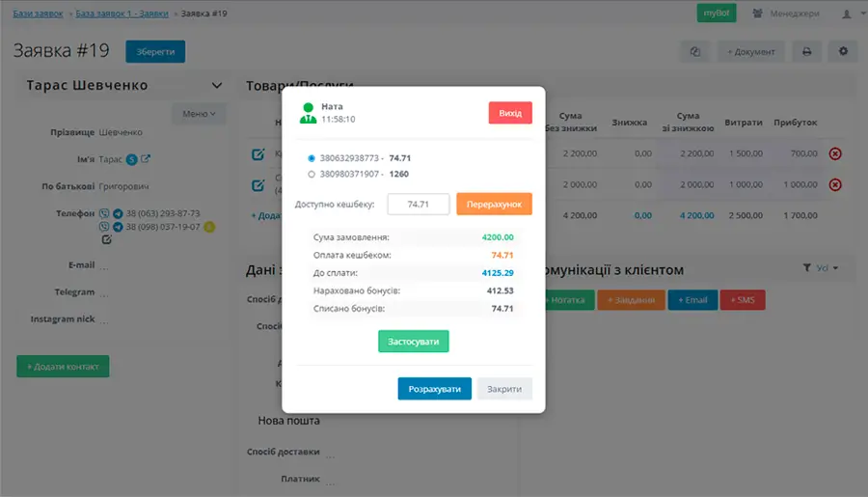Collapse the Тарас Шевченко contact panel
868x497 pixels.
pos(217,86)
